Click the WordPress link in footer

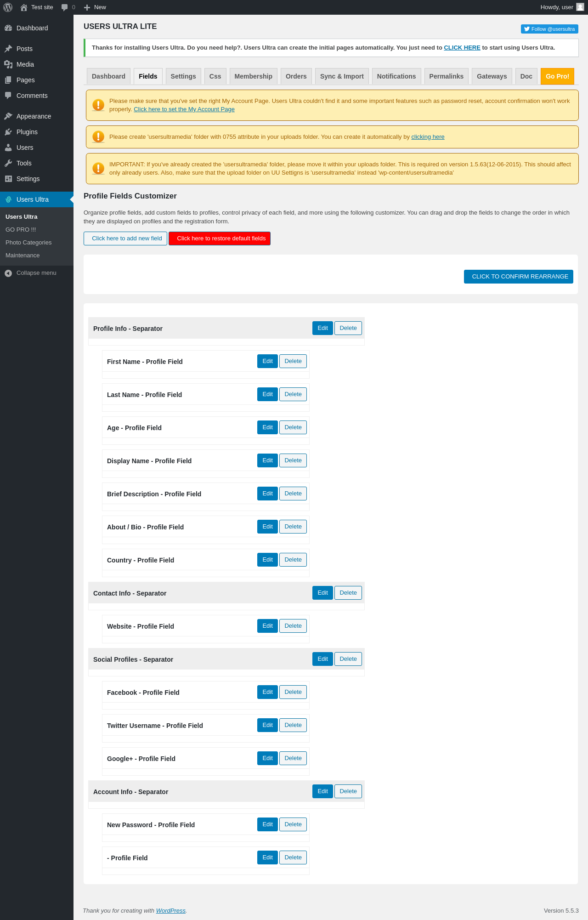tap(171, 911)
